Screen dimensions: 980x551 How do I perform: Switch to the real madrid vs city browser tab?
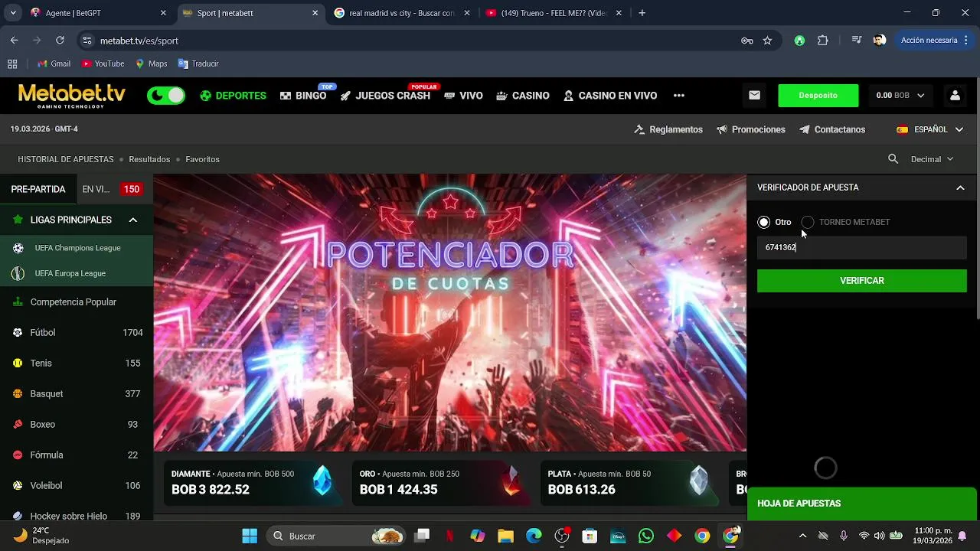click(402, 13)
